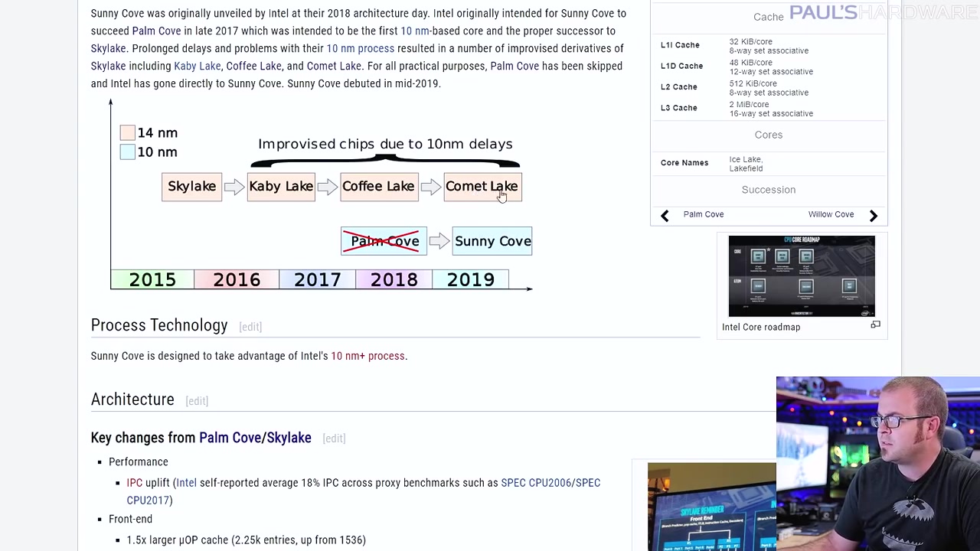The height and width of the screenshot is (551, 980).
Task: Click the "1.5x larger µOP cache" bullet
Action: click(x=247, y=540)
